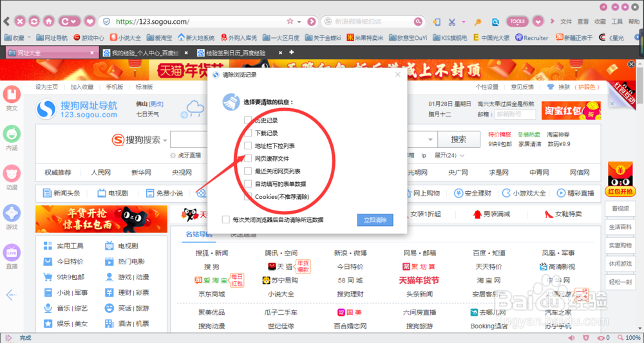Image resolution: width=644 pixels, height=343 pixels.
Task: Click the pink refresh button
Action: point(35,21)
